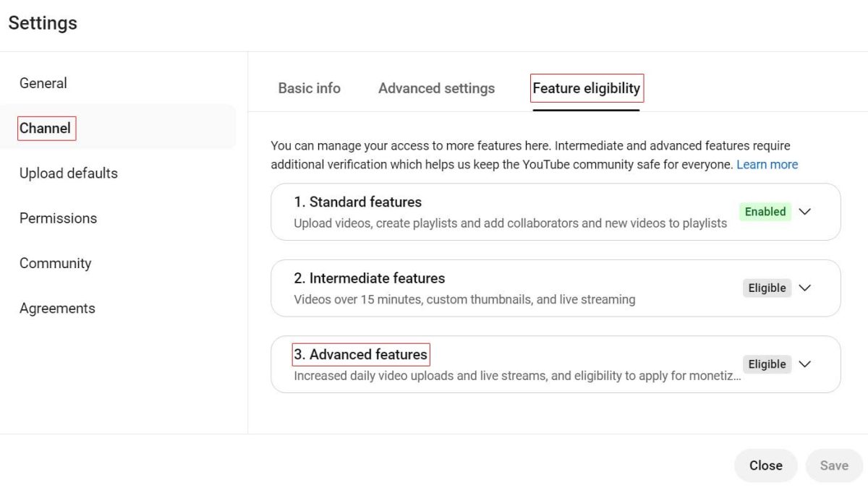The width and height of the screenshot is (868, 490).
Task: Click Eligible badge for Advanced features
Action: [x=767, y=364]
